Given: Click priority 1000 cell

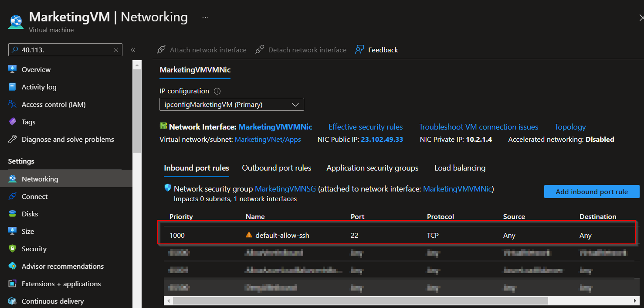Looking at the screenshot, I should [x=177, y=235].
